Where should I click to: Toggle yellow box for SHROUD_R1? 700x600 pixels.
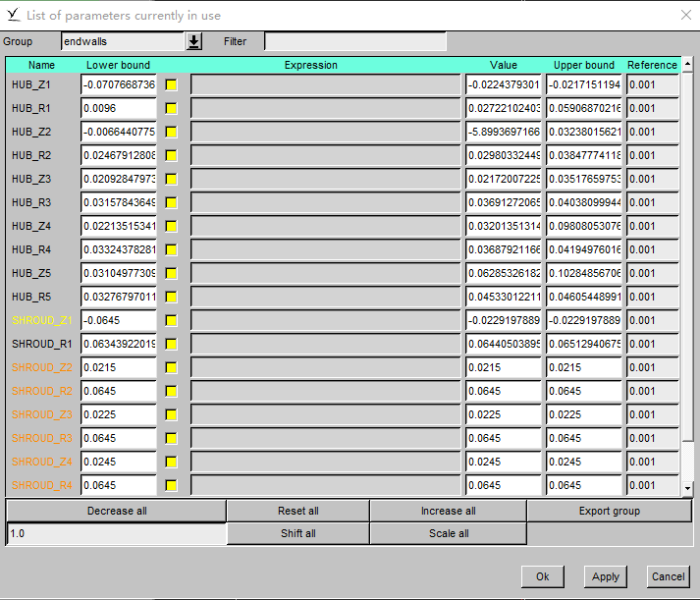(x=171, y=345)
